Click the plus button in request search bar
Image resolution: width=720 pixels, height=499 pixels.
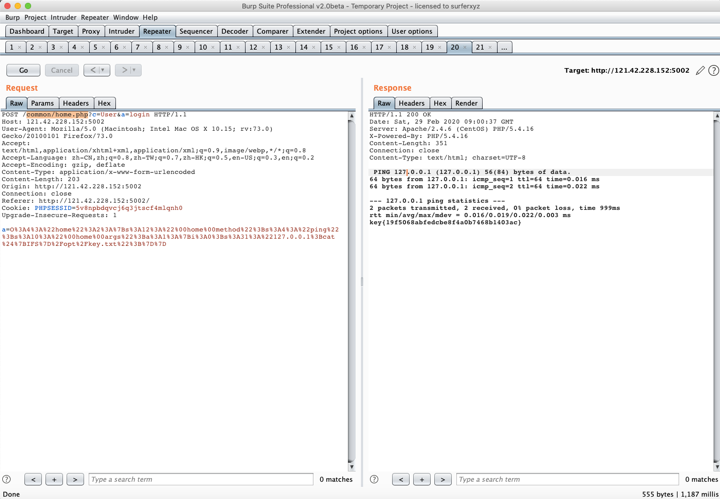pos(54,480)
